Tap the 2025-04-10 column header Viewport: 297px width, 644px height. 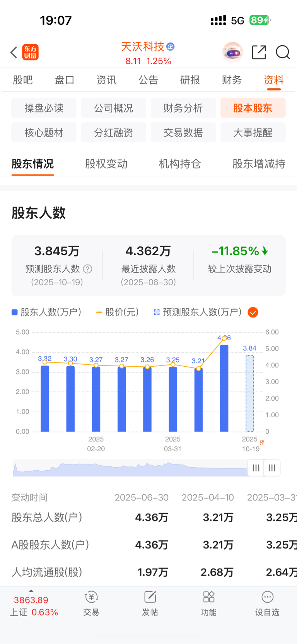pos(208,497)
